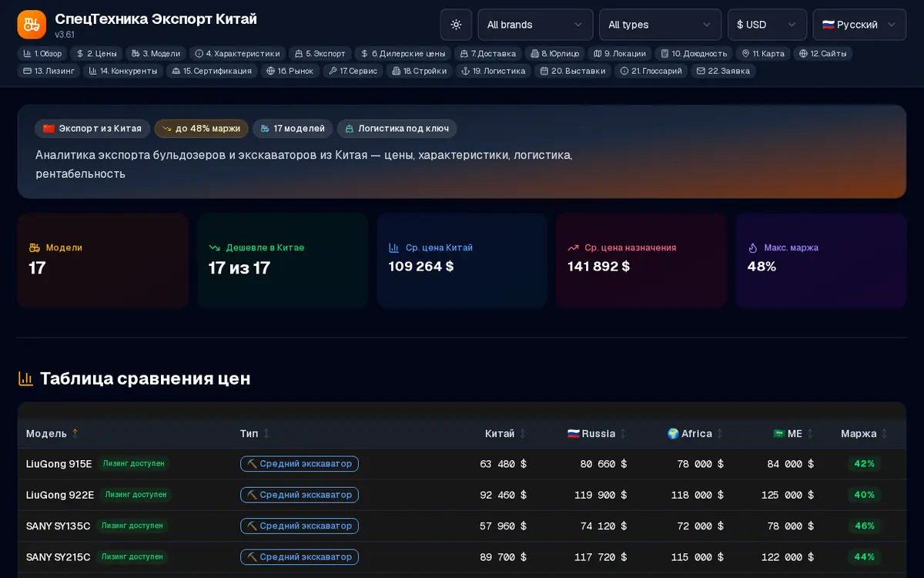The width and height of the screenshot is (924, 578).
Task: Click the bulldozer icon on the Модели card
Action: tap(35, 247)
